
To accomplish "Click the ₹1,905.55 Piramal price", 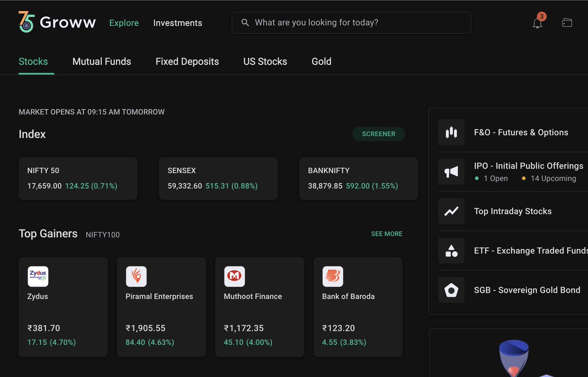I will point(146,328).
